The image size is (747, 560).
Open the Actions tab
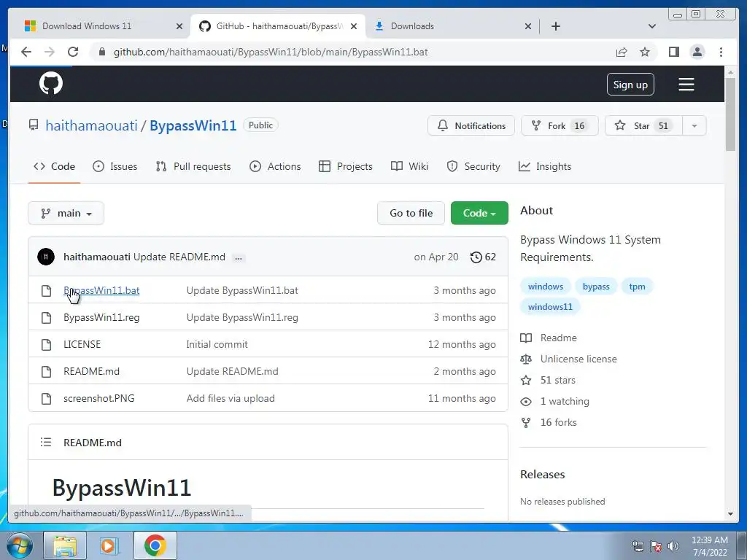coord(275,167)
